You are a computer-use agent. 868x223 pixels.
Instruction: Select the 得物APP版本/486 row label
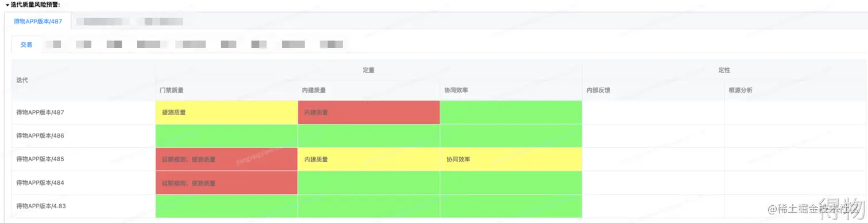pyautogui.click(x=40, y=136)
